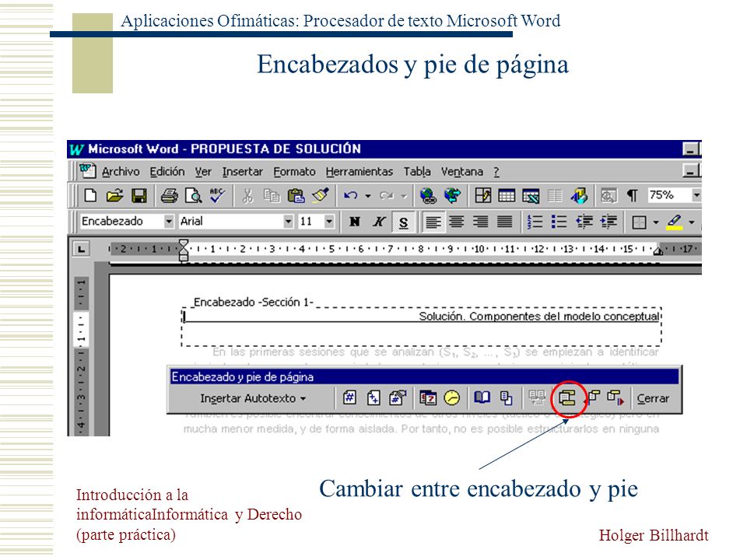This screenshot has height=560, width=747.
Task: Insert an Excel worksheet icon
Action: coord(531,196)
